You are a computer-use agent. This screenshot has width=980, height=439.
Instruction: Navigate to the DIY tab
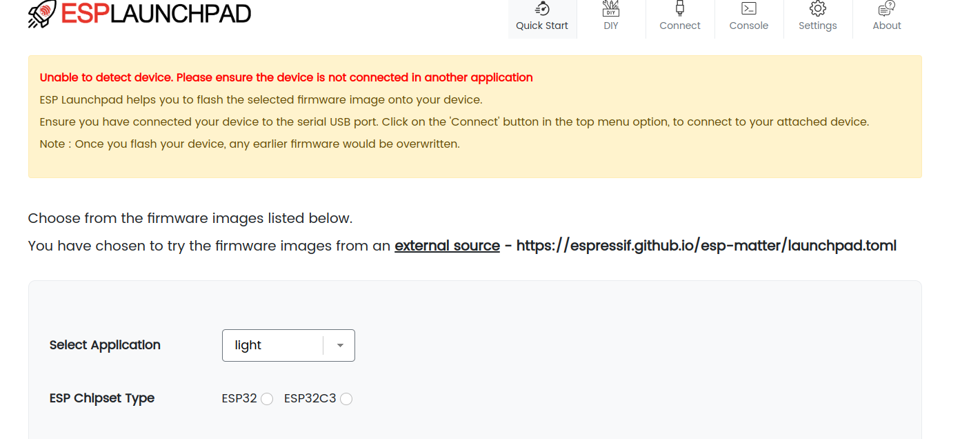click(x=611, y=19)
